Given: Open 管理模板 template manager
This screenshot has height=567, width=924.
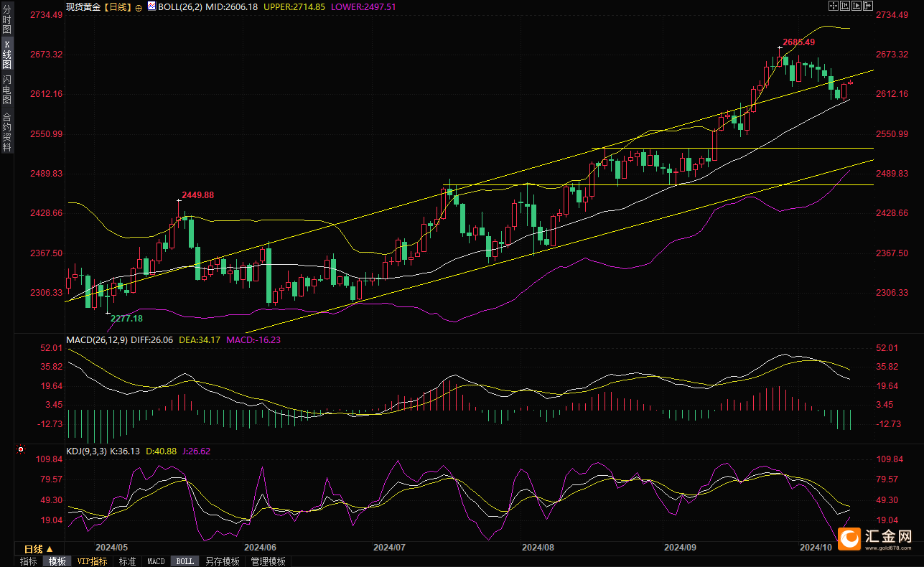Looking at the screenshot, I should [x=268, y=561].
